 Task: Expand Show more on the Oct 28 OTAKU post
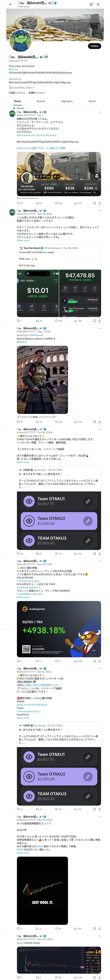[x=23, y=462]
